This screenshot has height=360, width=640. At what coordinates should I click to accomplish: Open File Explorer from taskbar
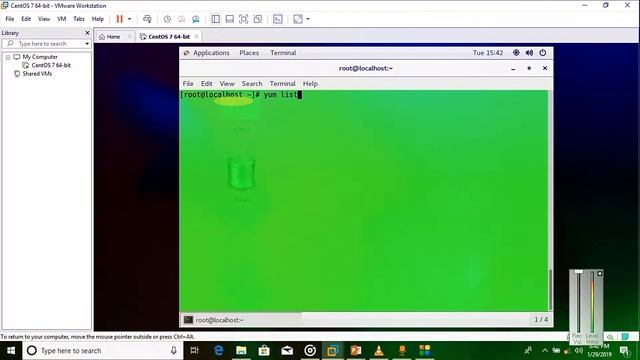tap(241, 351)
